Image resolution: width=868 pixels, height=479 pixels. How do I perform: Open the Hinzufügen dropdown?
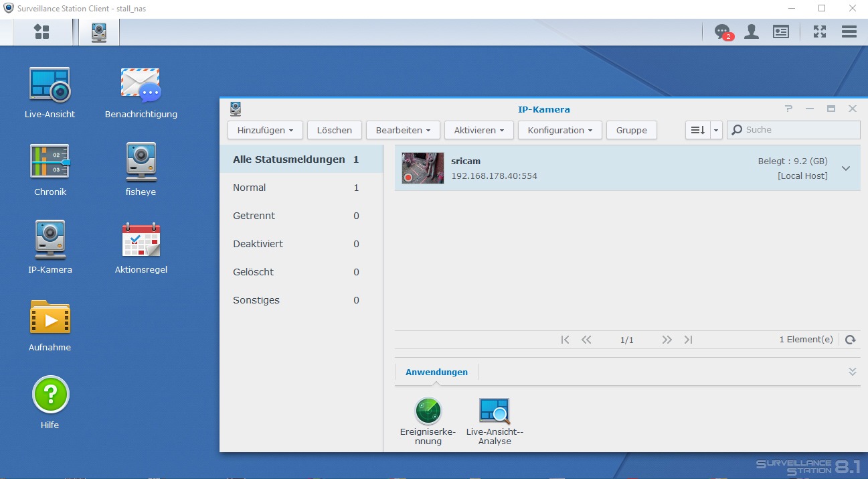265,130
